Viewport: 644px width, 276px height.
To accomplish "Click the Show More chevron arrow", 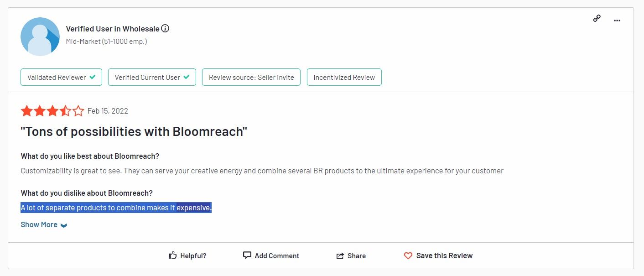I will click(64, 225).
